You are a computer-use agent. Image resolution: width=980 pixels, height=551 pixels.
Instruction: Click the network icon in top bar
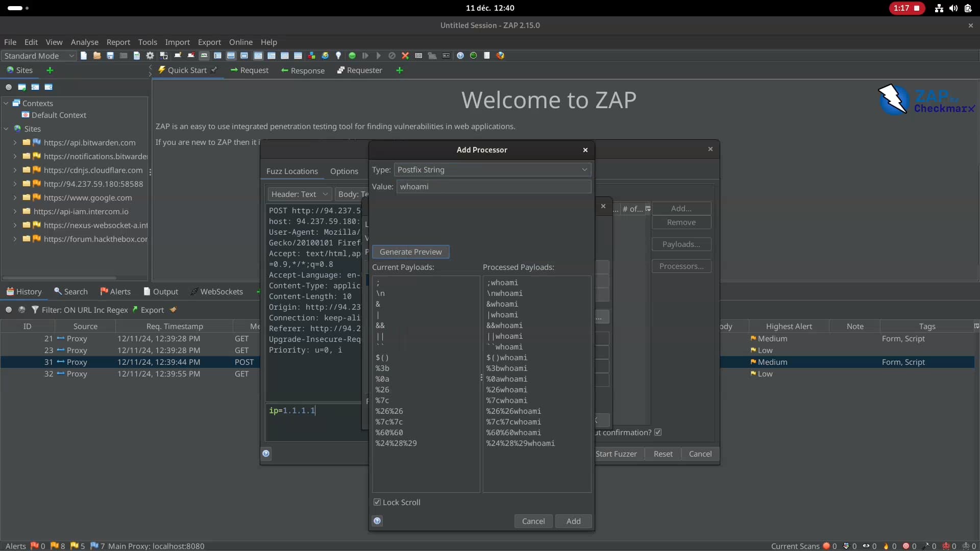pos(939,8)
